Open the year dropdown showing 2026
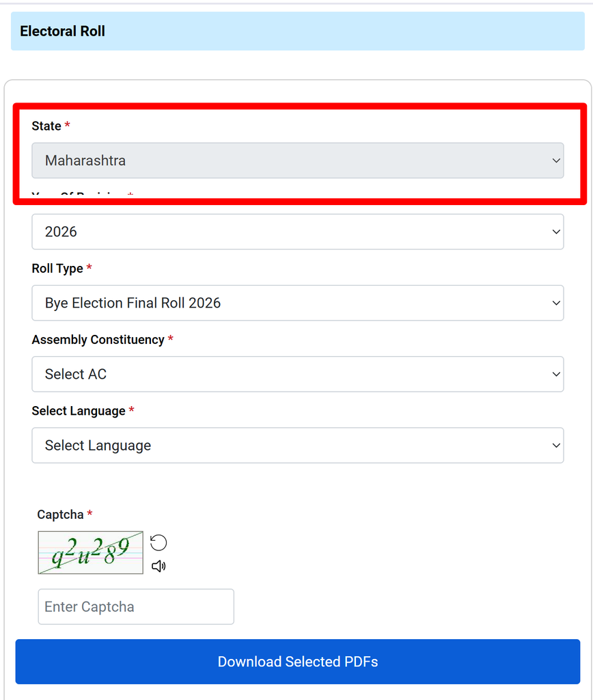This screenshot has height=700, width=593. (x=298, y=232)
